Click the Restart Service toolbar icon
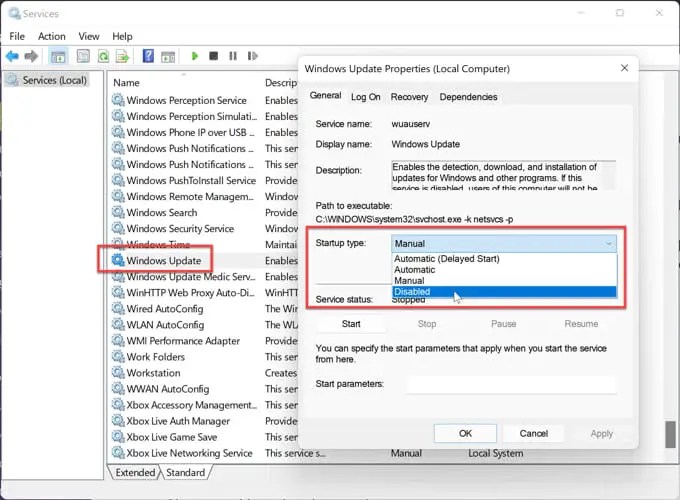 pyautogui.click(x=252, y=56)
